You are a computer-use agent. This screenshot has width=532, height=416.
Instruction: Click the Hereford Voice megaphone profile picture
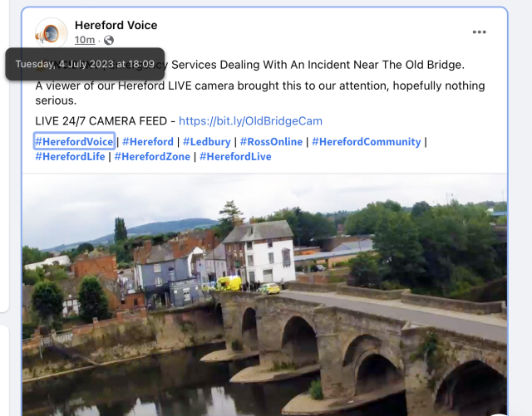52,33
